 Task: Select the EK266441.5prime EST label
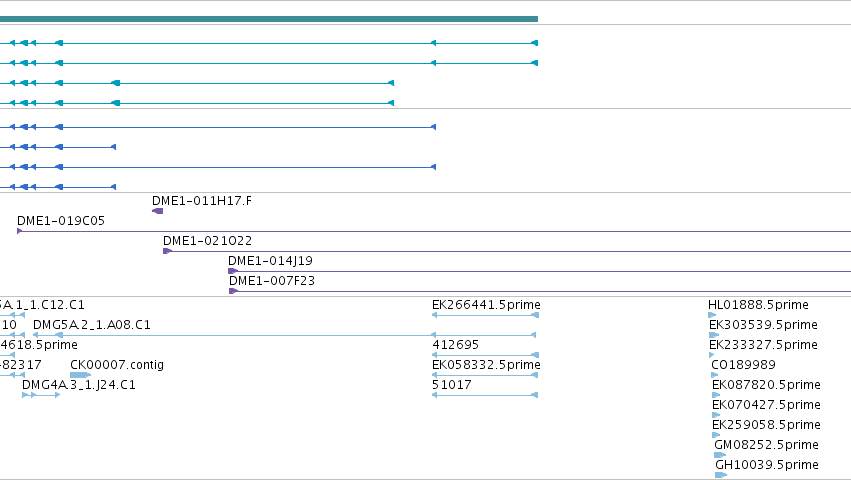pyautogui.click(x=486, y=305)
